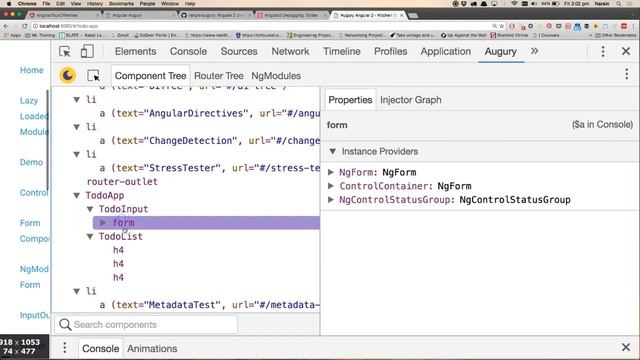Select the AngularDirectives anchor node

[x=209, y=113]
